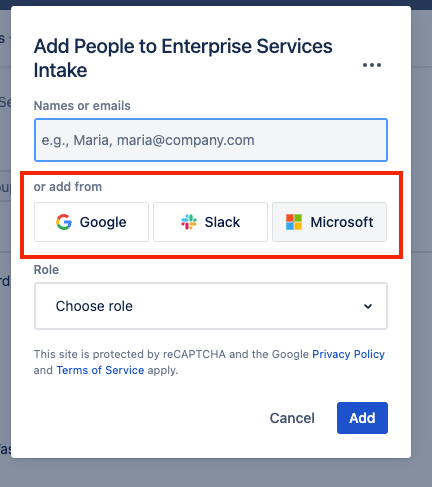
Task: Open the Choose role dropdown
Action: tap(211, 306)
